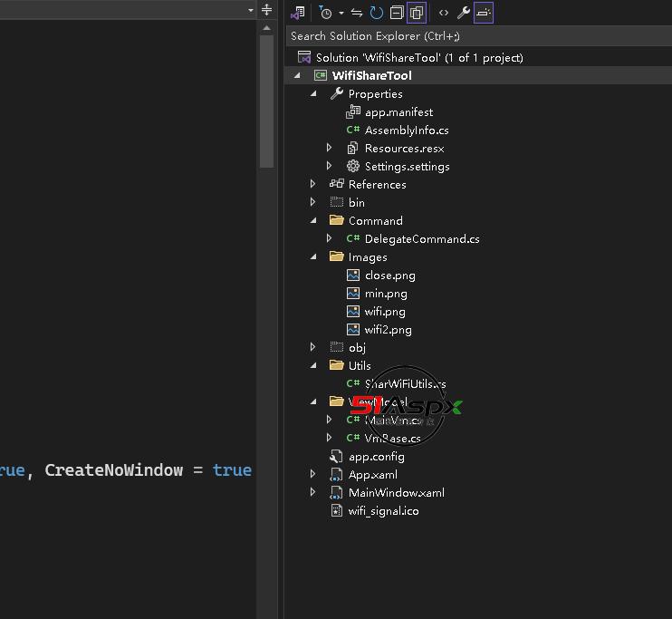Expand Settings.settings node

[x=329, y=166]
